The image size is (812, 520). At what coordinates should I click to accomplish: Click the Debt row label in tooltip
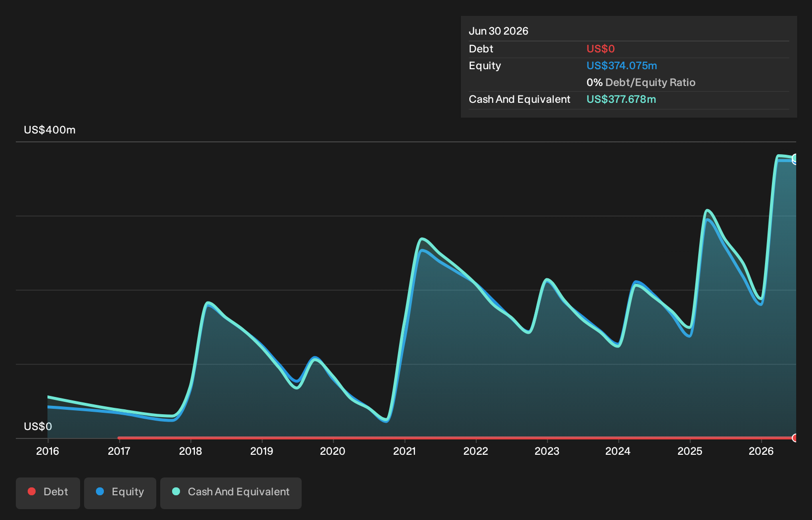[x=481, y=49]
